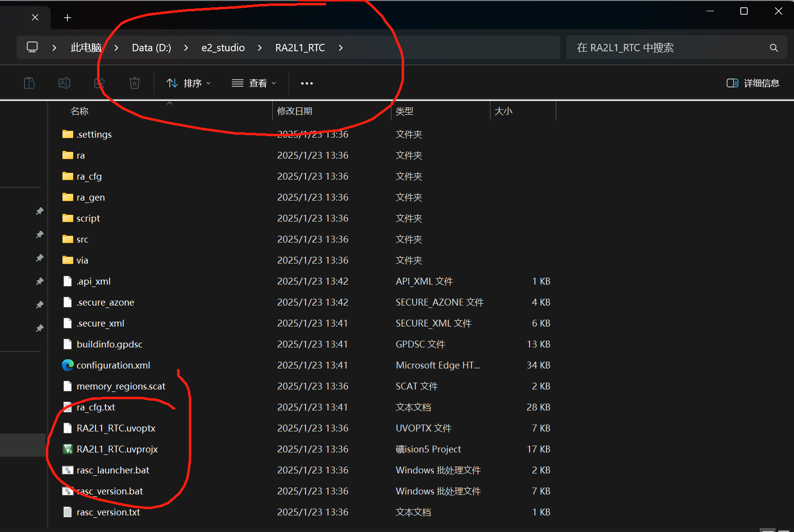Open the three-dots more options menu
The height and width of the screenshot is (532, 794).
click(307, 83)
